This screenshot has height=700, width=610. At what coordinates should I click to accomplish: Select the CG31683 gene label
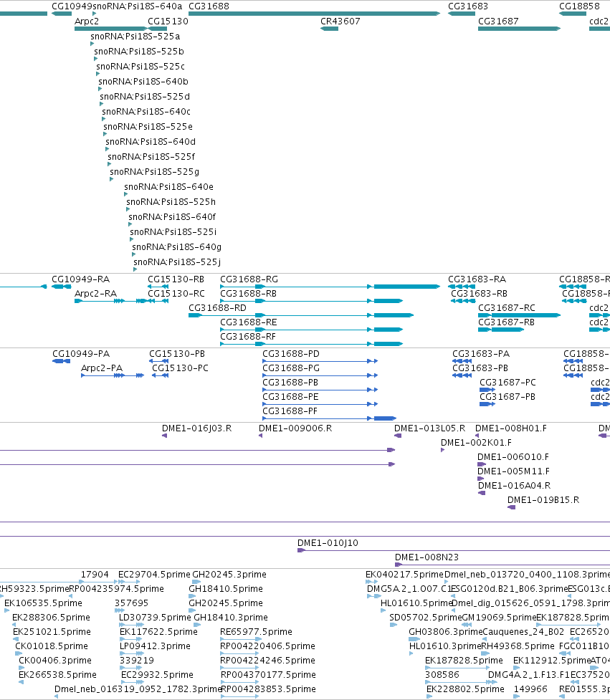tap(468, 6)
